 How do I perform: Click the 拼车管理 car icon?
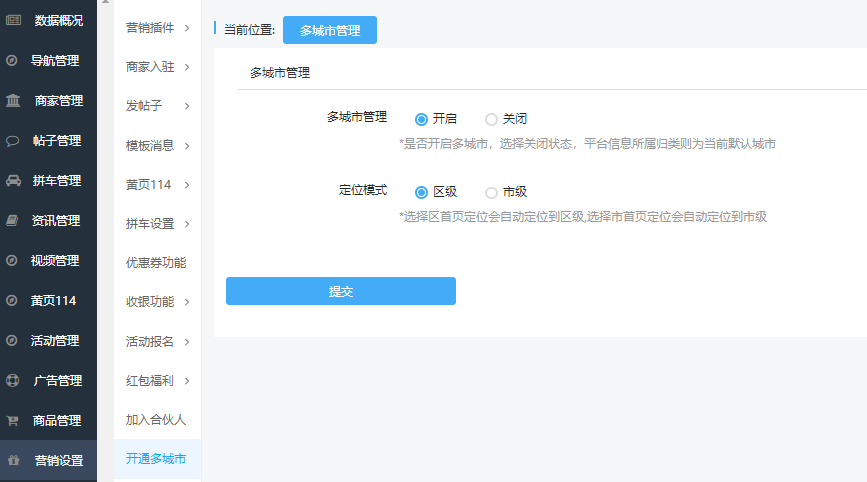pos(13,180)
